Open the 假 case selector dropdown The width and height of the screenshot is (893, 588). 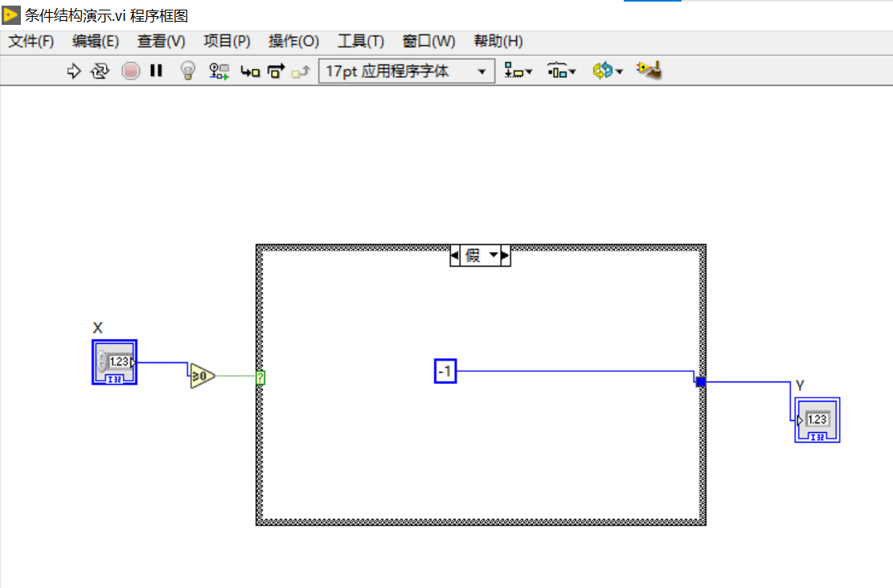tap(480, 255)
